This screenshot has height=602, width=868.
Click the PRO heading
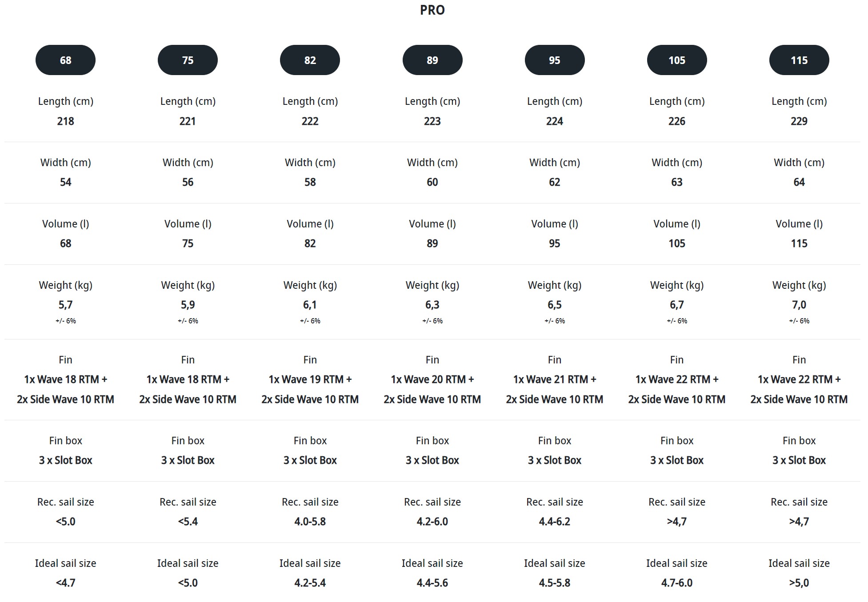(432, 10)
